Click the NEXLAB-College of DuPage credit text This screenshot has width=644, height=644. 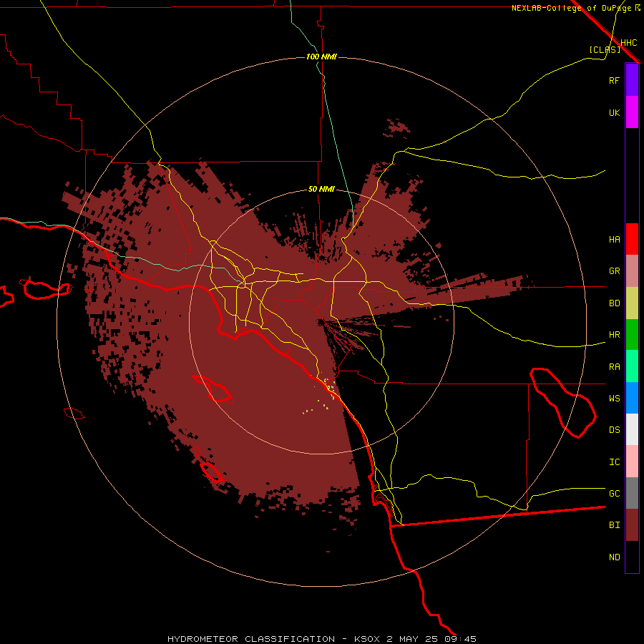point(571,8)
